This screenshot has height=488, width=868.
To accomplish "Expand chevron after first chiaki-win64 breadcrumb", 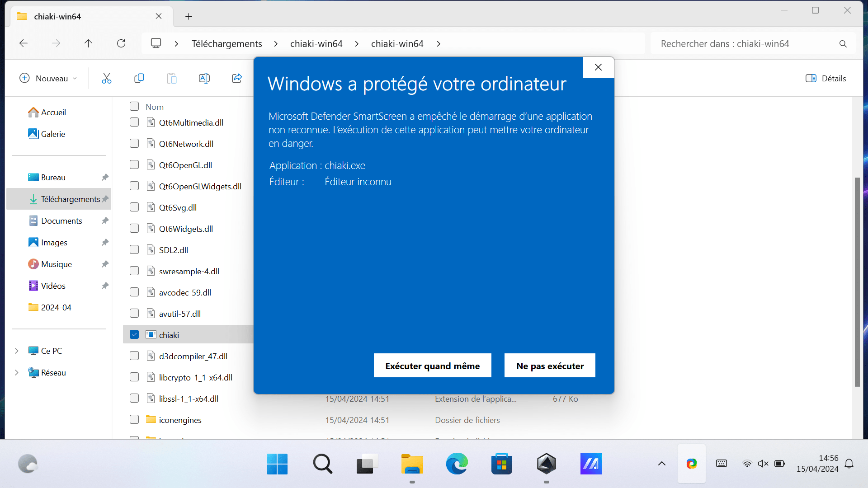I will pyautogui.click(x=357, y=43).
